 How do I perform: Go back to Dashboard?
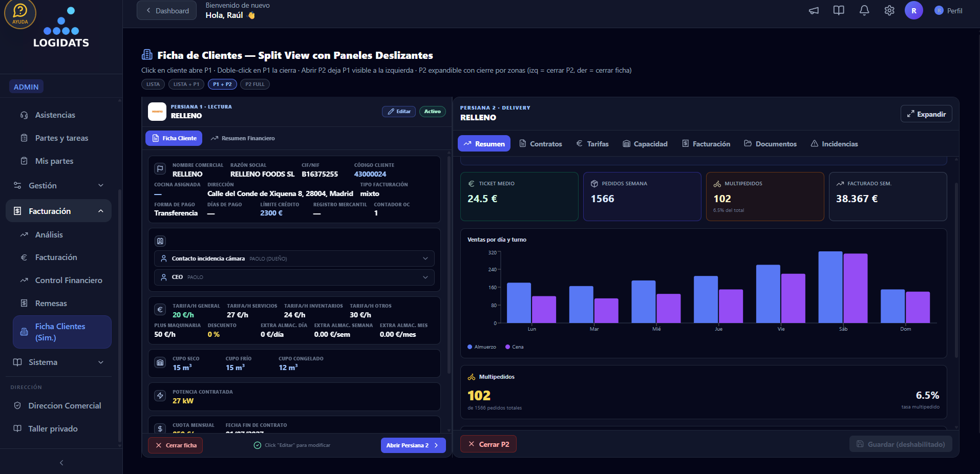click(167, 10)
